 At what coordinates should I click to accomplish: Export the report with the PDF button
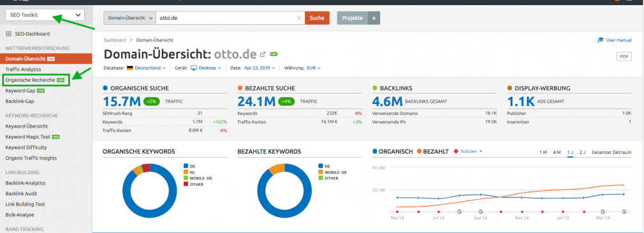(624, 57)
